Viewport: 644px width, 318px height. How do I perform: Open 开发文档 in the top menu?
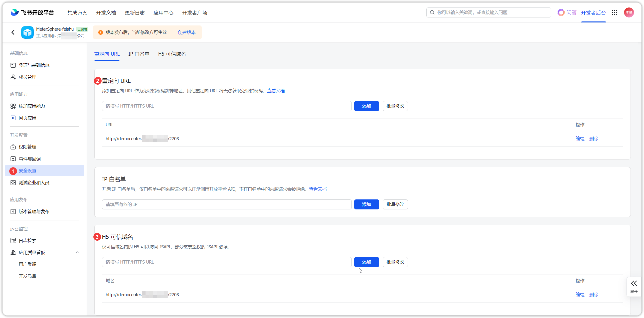(106, 12)
